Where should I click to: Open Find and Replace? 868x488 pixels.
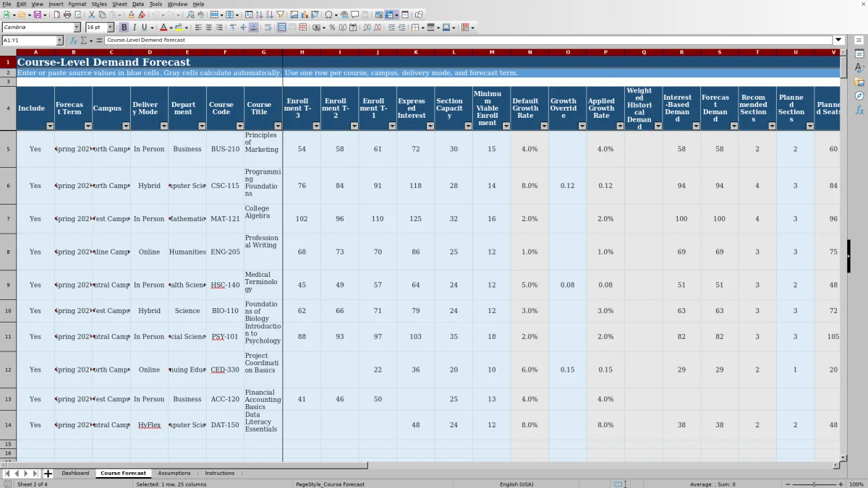[x=190, y=14]
